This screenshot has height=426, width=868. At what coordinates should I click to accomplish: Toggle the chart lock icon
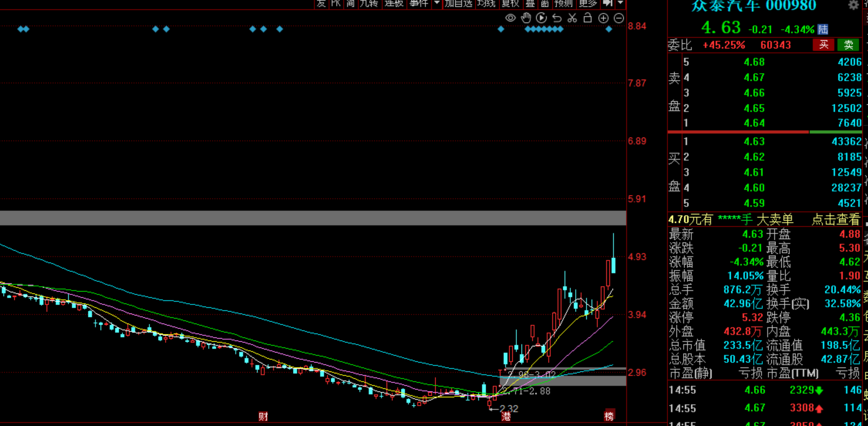[x=587, y=18]
